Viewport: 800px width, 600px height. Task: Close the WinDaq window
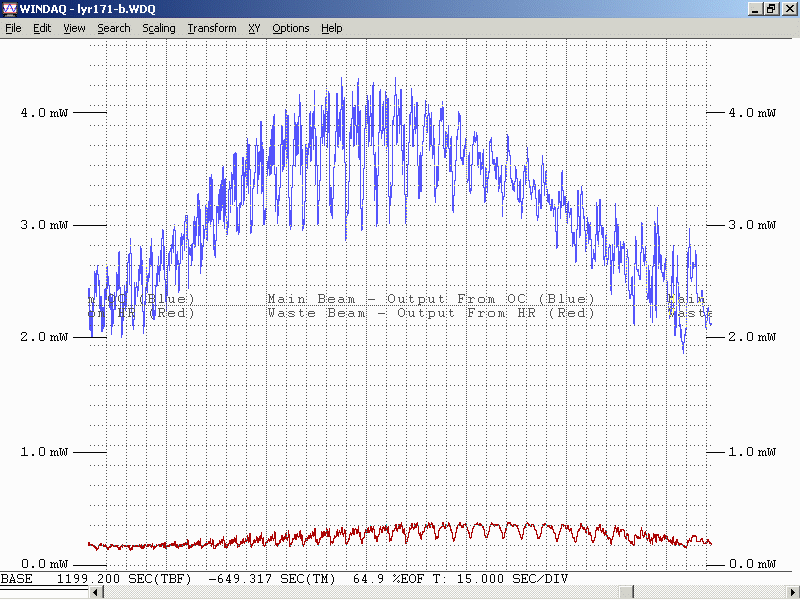[788, 9]
